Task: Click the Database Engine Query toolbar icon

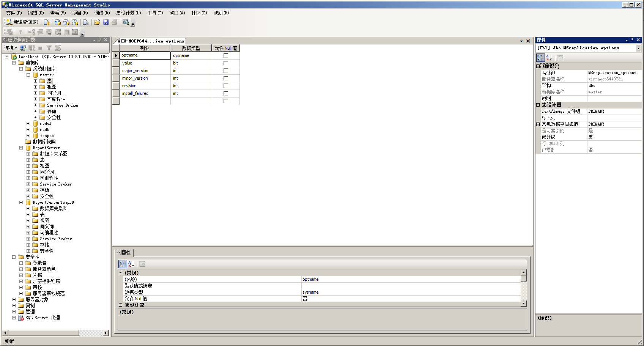Action: point(47,22)
